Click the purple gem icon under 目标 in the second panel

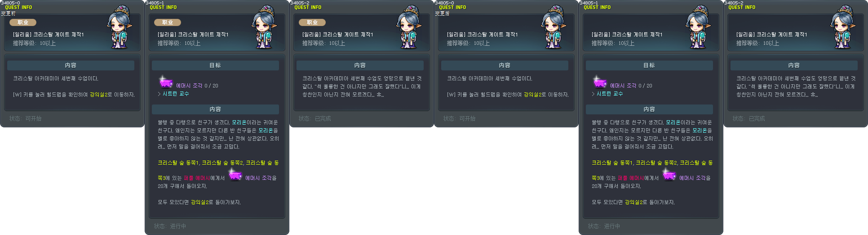(166, 82)
